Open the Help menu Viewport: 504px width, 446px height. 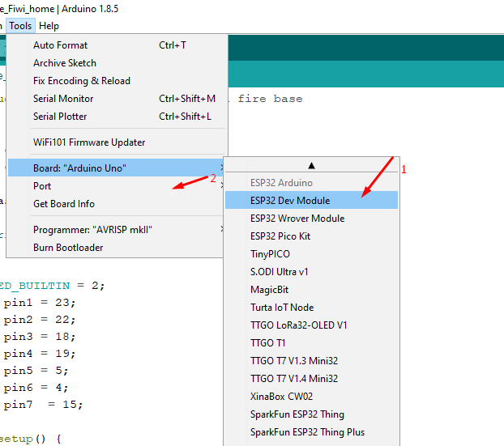click(x=49, y=26)
